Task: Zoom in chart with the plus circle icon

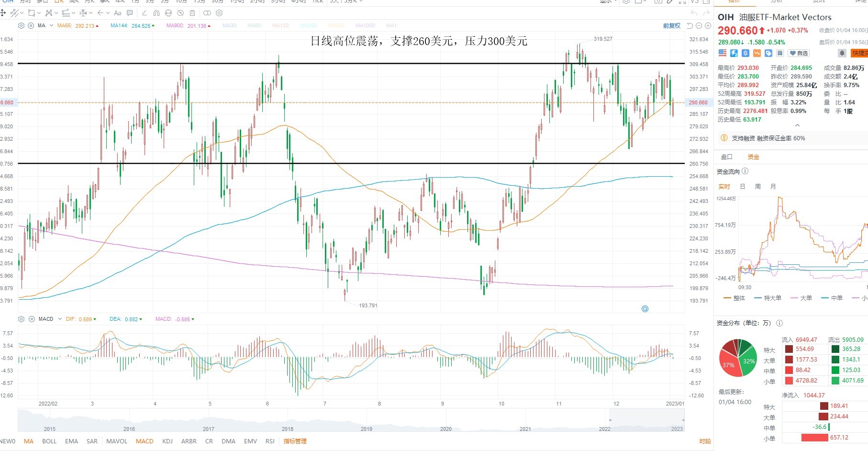Action: 708,26
